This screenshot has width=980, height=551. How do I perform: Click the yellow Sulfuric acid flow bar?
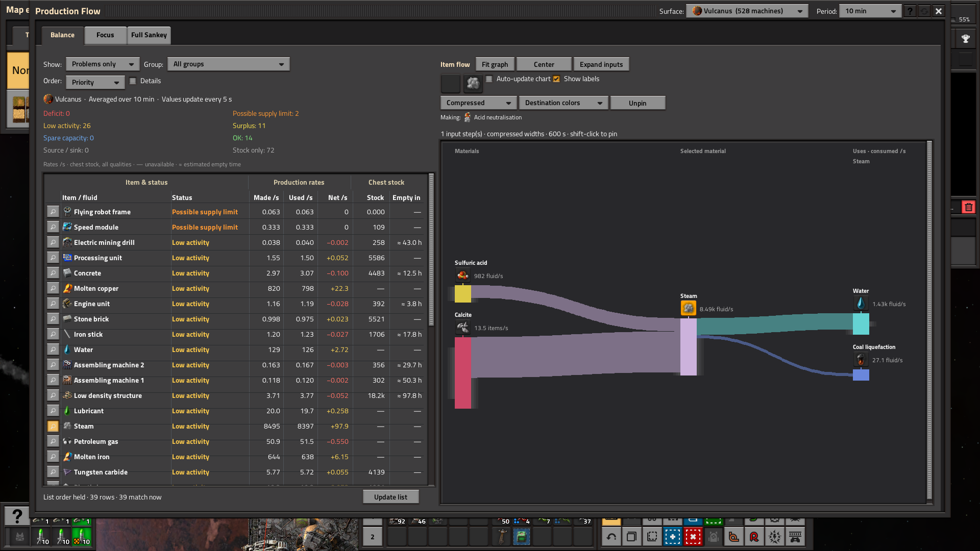coord(462,294)
